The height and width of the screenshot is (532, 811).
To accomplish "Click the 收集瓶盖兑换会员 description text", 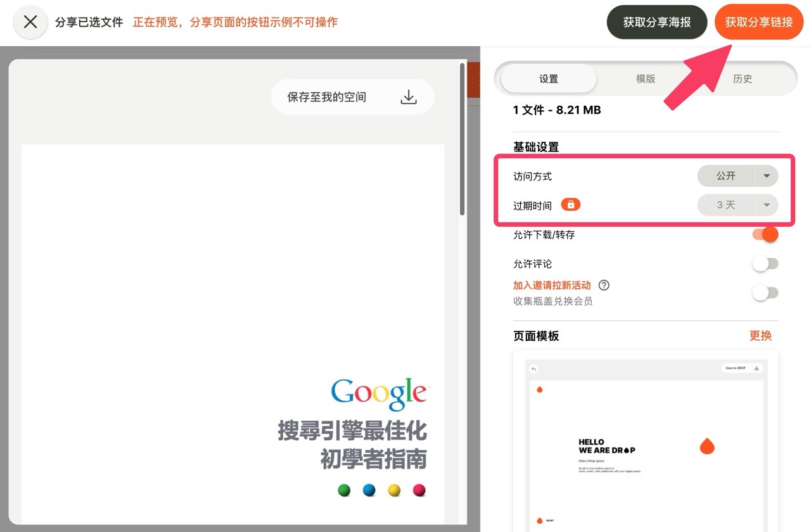I will [x=553, y=301].
